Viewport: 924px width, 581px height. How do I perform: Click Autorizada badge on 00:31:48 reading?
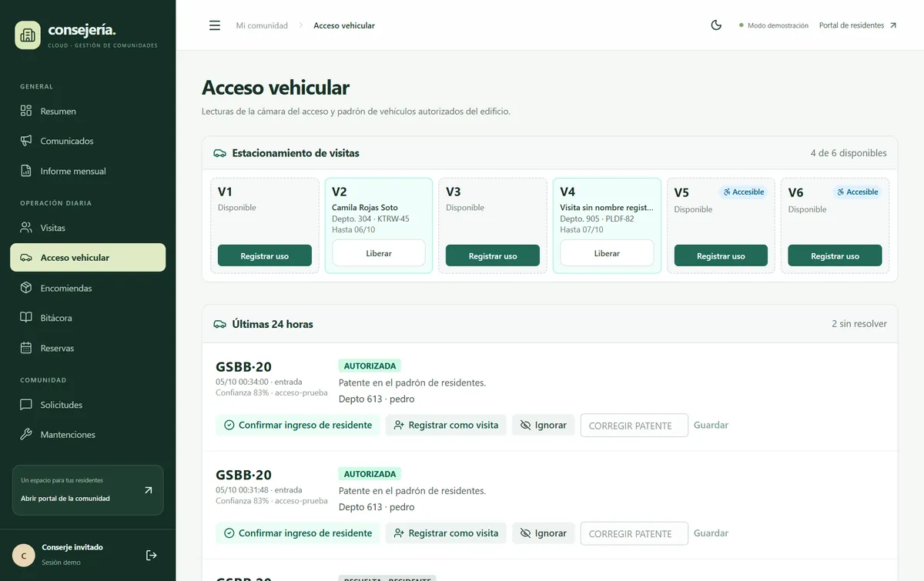pos(370,474)
